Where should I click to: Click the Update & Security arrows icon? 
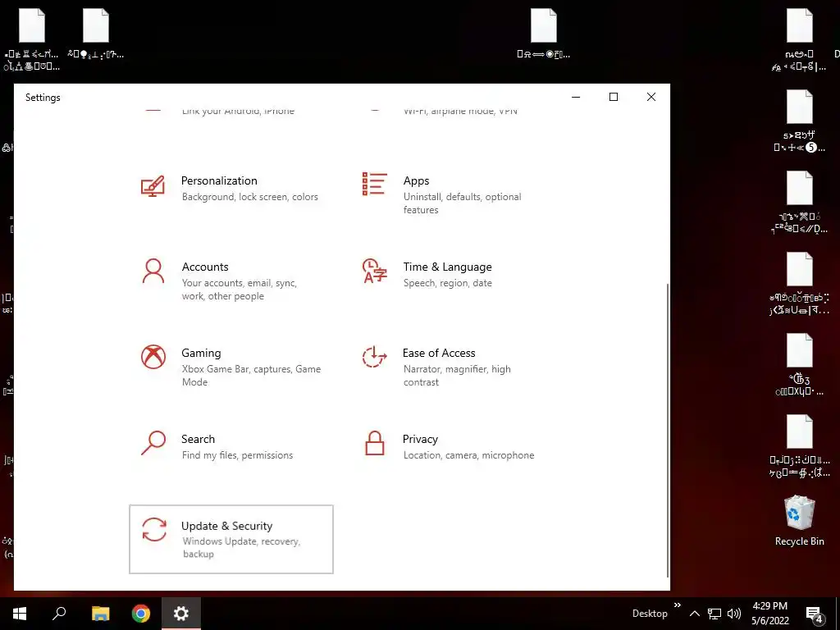pos(154,529)
